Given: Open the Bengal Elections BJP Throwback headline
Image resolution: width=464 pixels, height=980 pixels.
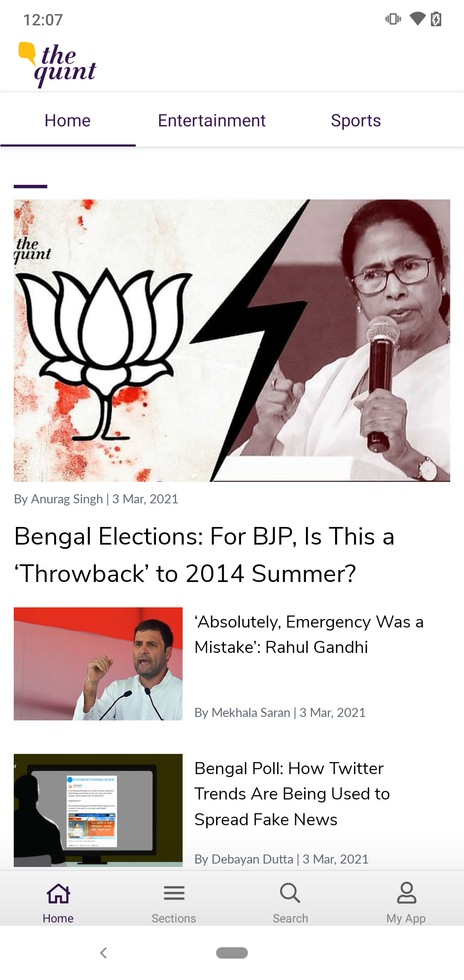Looking at the screenshot, I should click(x=205, y=555).
